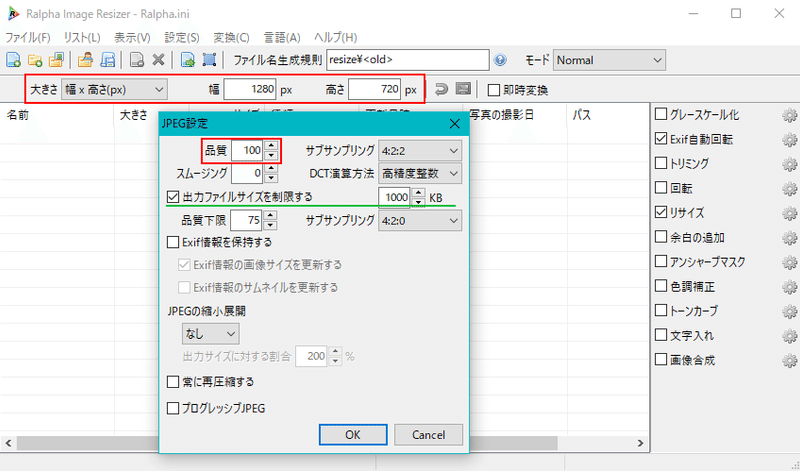Open gear settings for 回転
The height and width of the screenshot is (471, 800).
[x=789, y=189]
